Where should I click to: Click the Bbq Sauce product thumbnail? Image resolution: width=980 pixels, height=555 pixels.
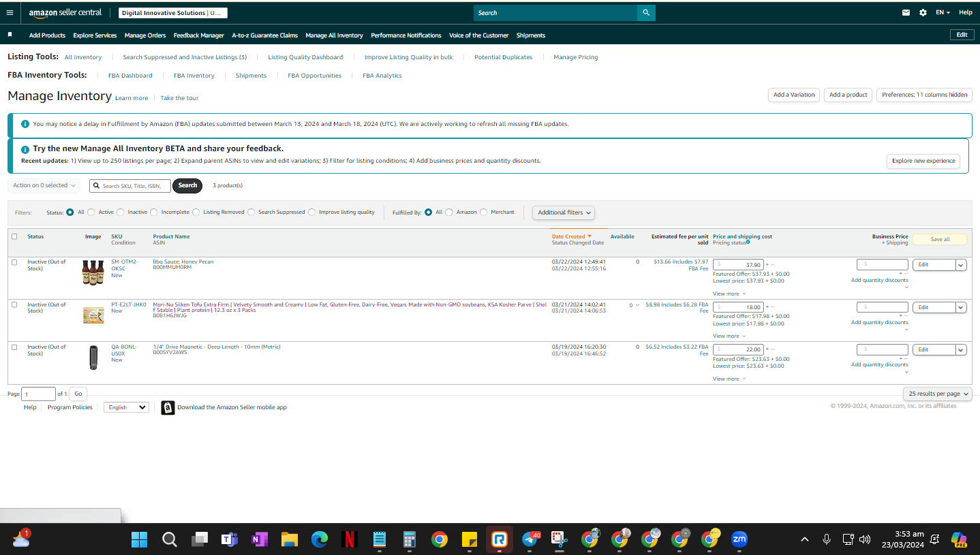click(93, 272)
